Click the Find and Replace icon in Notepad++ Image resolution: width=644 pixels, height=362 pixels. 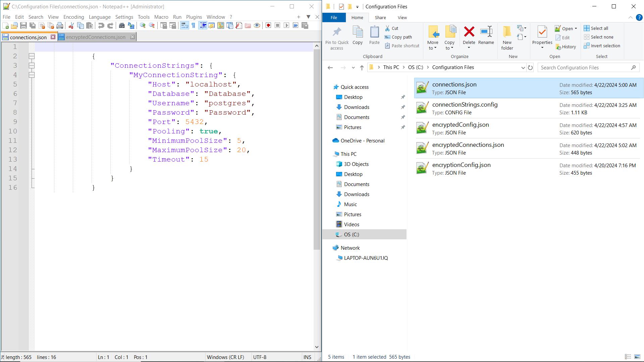coord(131,26)
